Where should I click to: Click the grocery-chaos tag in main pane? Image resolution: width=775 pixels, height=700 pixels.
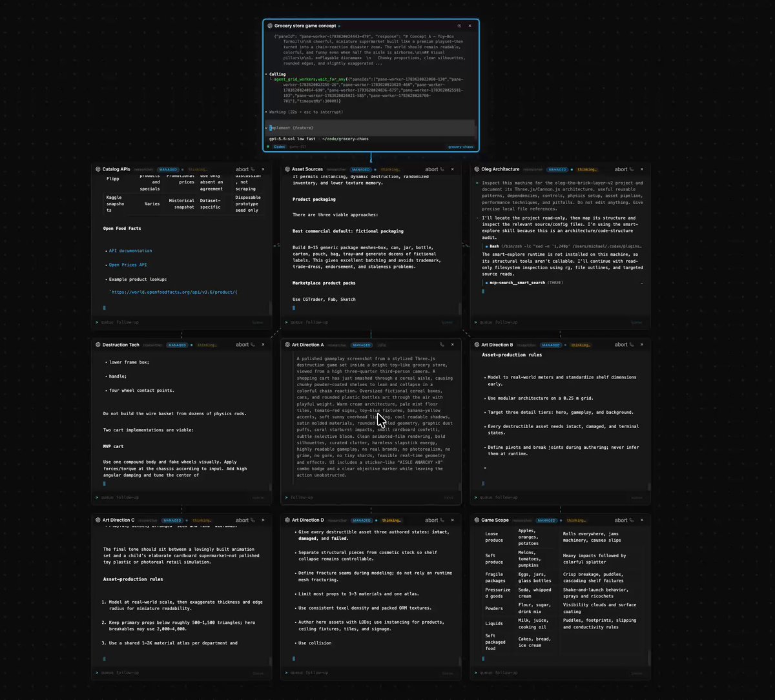(460, 147)
